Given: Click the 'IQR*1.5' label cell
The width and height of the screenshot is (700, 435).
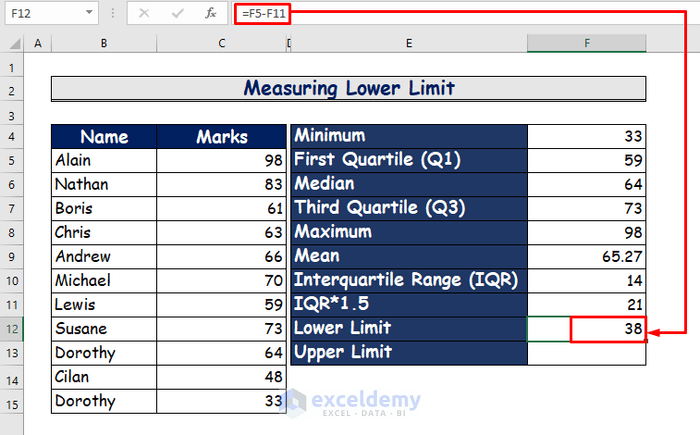Looking at the screenshot, I should [409, 305].
